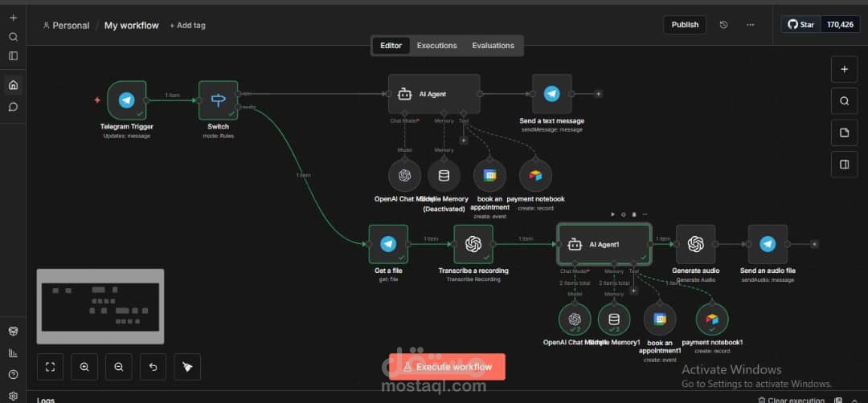Add a node after Send a text message
This screenshot has width=868, height=403.
pos(599,94)
